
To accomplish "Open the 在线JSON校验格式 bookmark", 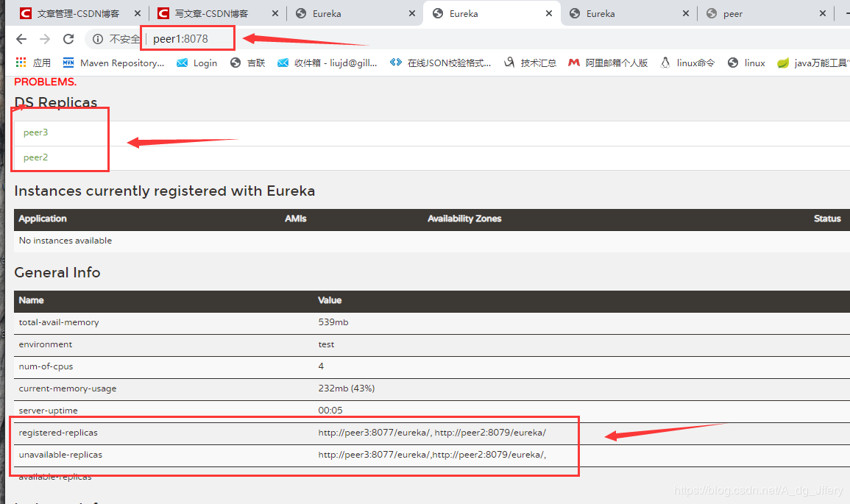I will pyautogui.click(x=441, y=63).
